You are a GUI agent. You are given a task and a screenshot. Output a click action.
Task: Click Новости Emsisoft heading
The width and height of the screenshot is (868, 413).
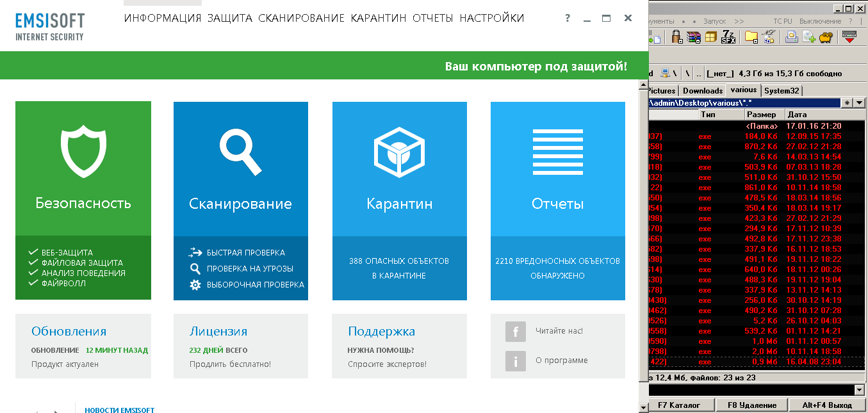click(x=120, y=410)
